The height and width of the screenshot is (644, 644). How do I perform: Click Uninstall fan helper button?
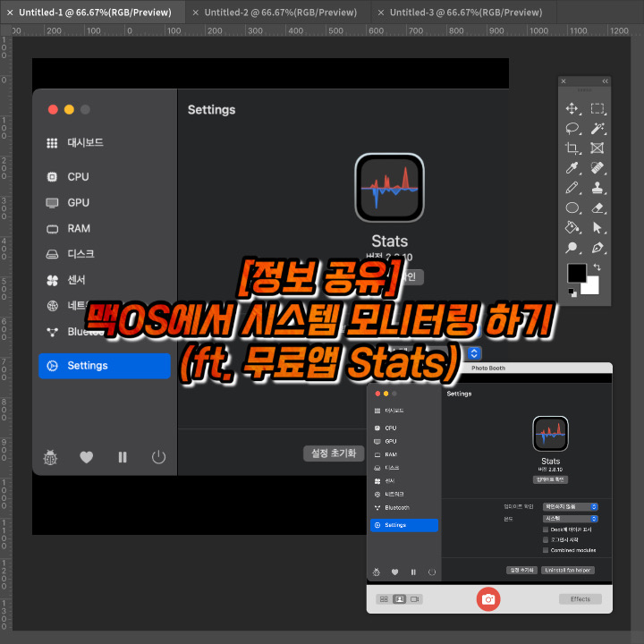[x=568, y=570]
